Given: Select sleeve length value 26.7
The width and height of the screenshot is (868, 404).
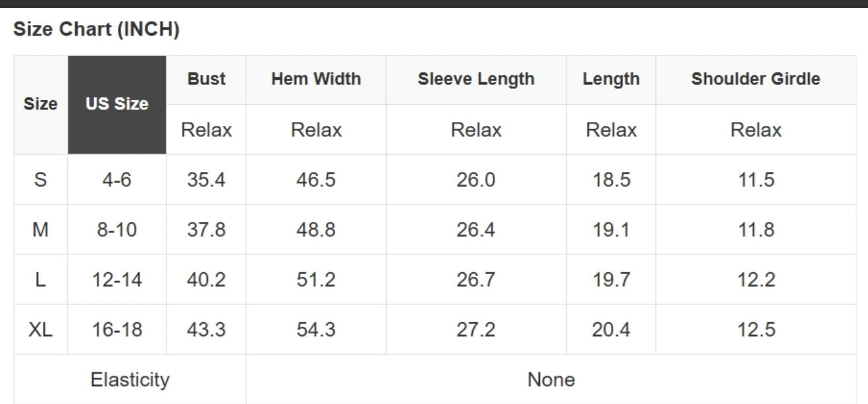Looking at the screenshot, I should coord(476,279).
